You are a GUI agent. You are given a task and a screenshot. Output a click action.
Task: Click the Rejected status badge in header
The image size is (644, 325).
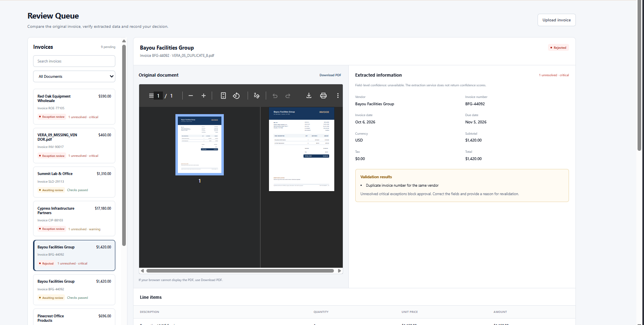point(559,48)
